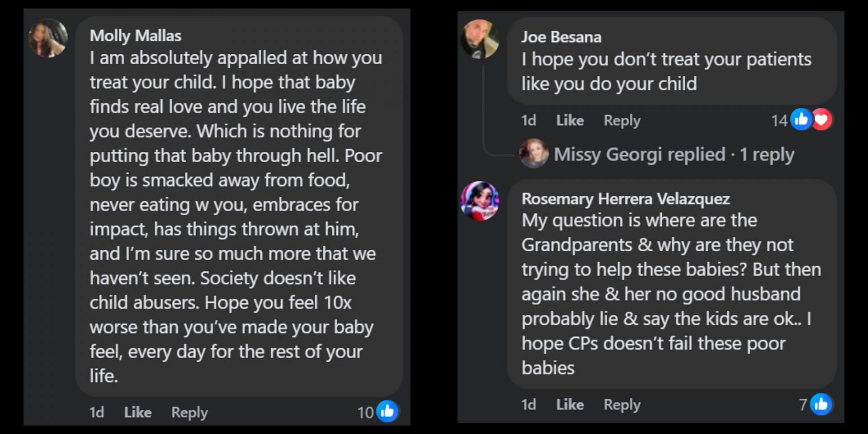Click the 1d timestamp on Molly's comment
Image resolution: width=868 pixels, height=434 pixels.
(x=96, y=412)
